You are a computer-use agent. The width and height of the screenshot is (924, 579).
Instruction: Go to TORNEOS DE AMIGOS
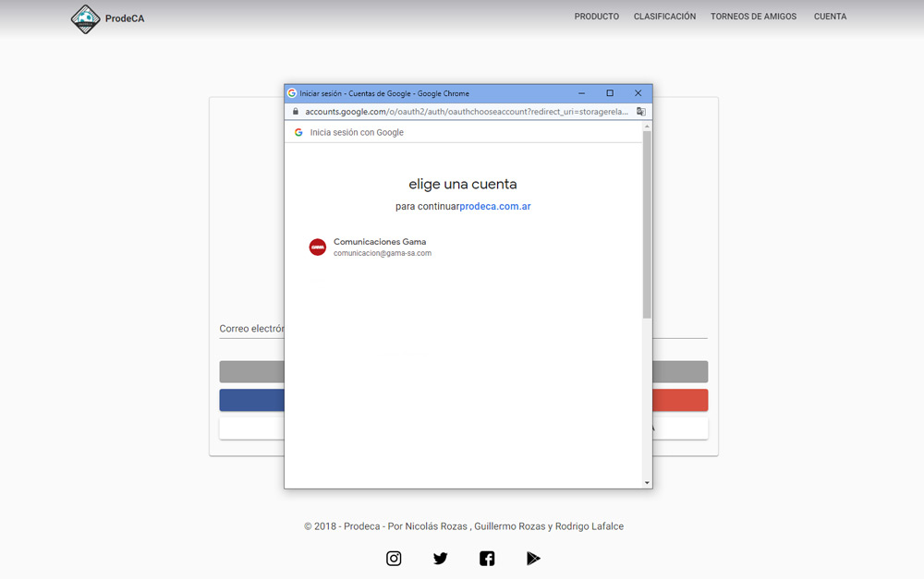[753, 17]
